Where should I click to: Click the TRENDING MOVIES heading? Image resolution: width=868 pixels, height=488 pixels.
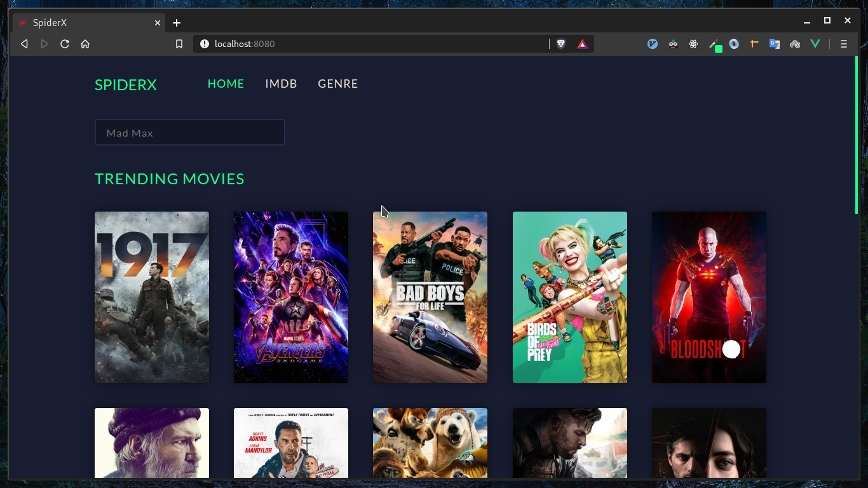tap(170, 179)
